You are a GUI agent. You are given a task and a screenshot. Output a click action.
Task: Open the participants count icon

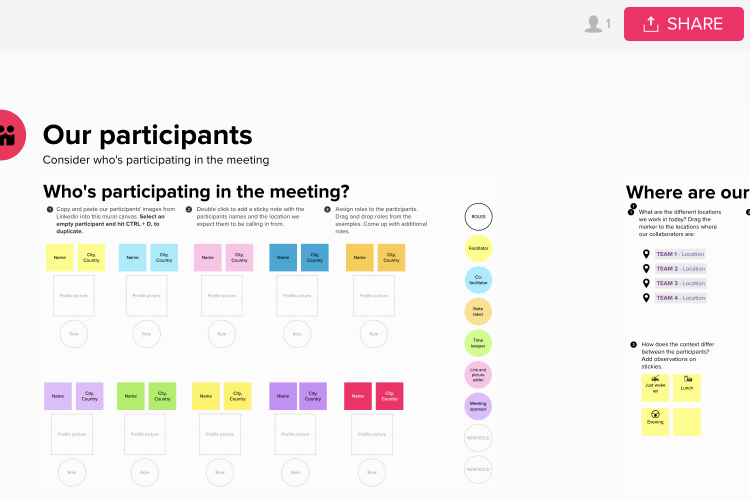pos(597,24)
